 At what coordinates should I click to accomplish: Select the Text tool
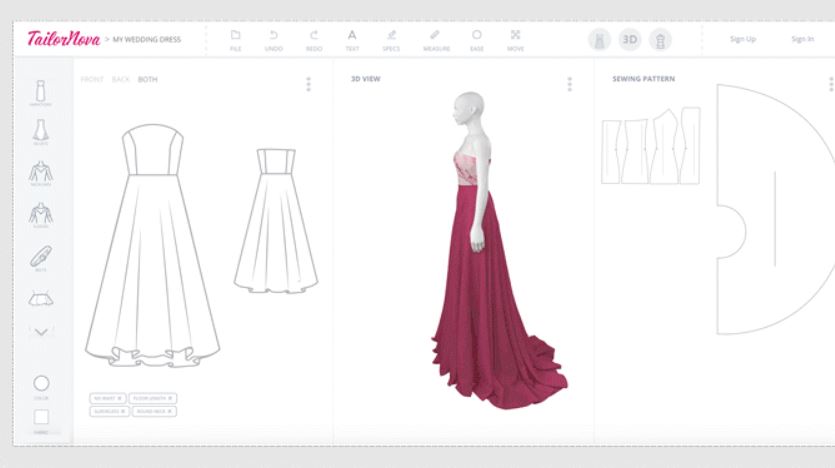[352, 40]
